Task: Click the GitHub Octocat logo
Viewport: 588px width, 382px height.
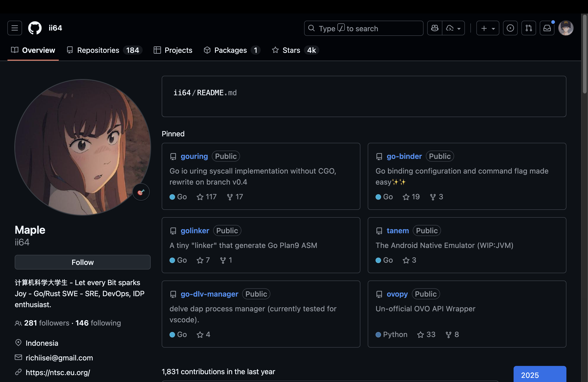Action: point(35,28)
